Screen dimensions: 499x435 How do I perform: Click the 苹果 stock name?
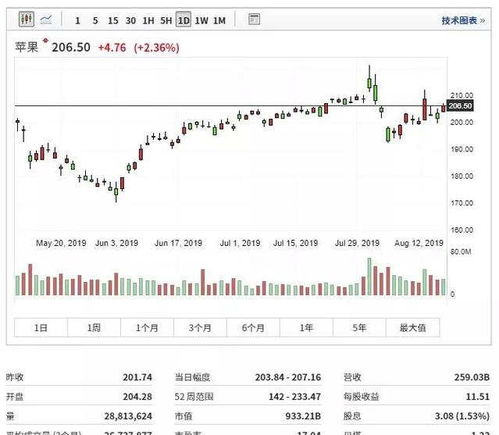click(x=27, y=47)
